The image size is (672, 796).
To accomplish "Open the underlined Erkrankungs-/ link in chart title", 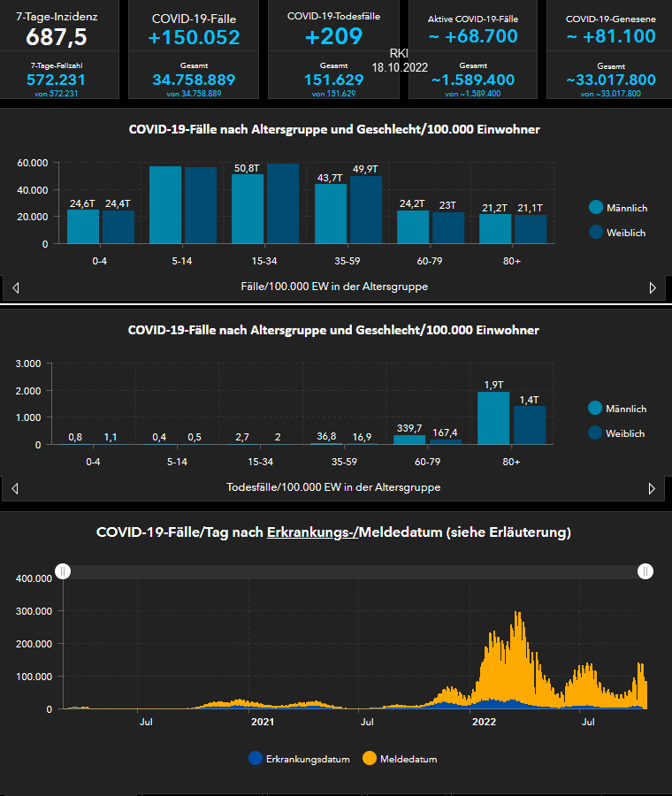I will coord(310,532).
